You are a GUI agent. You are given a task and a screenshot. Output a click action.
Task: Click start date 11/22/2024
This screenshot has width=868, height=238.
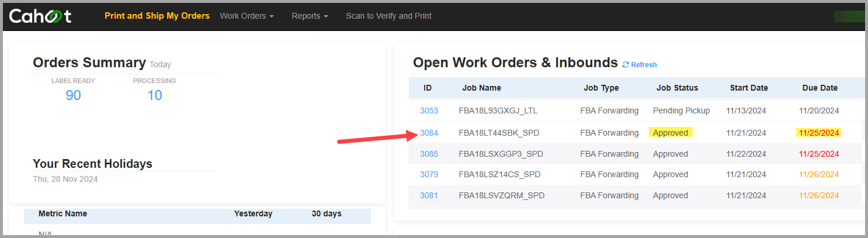coord(746,154)
